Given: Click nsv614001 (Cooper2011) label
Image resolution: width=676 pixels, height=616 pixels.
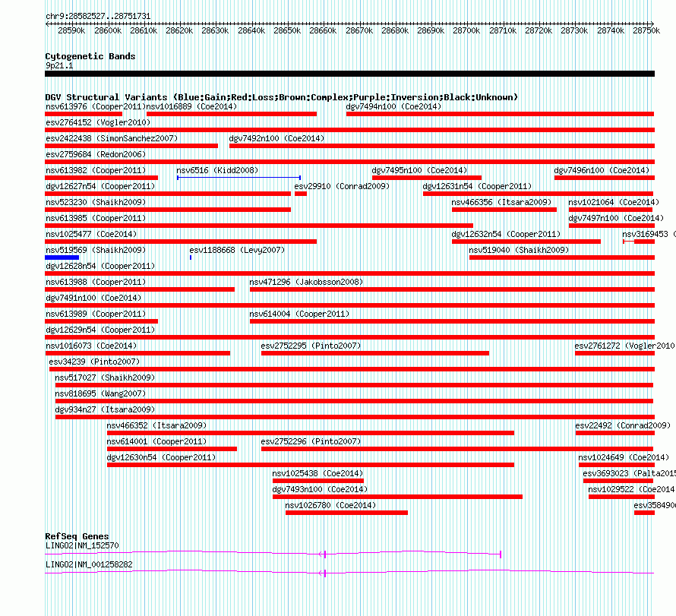Looking at the screenshot, I should coord(156,441).
